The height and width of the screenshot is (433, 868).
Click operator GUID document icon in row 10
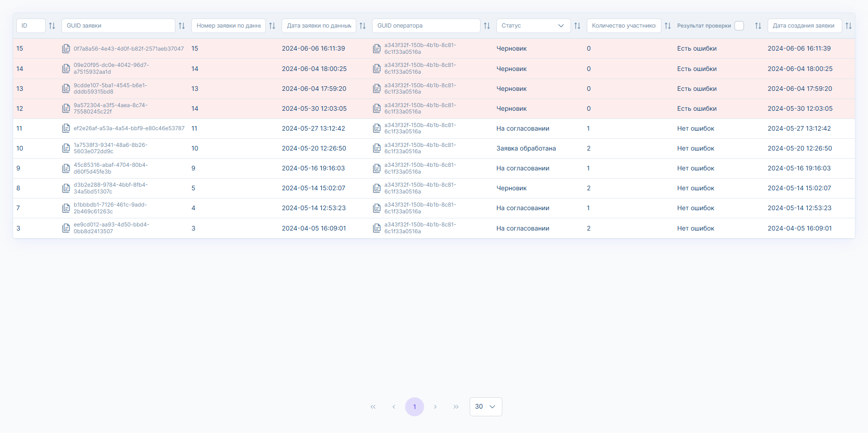point(377,148)
